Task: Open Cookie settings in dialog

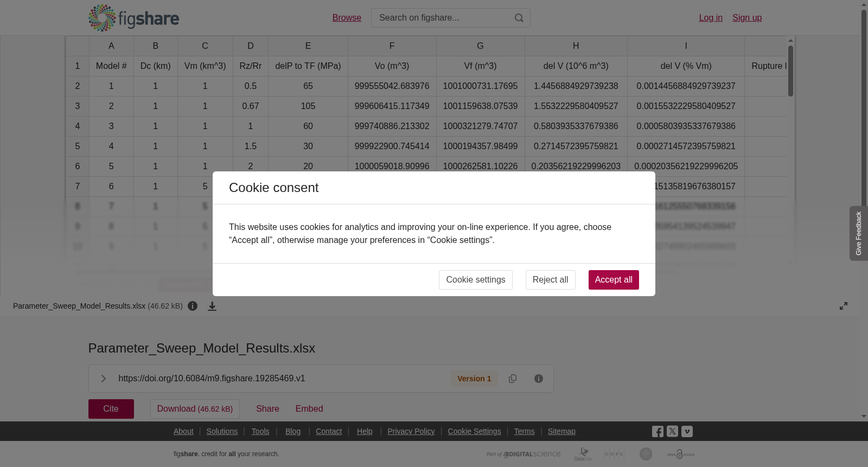Action: pyautogui.click(x=476, y=280)
